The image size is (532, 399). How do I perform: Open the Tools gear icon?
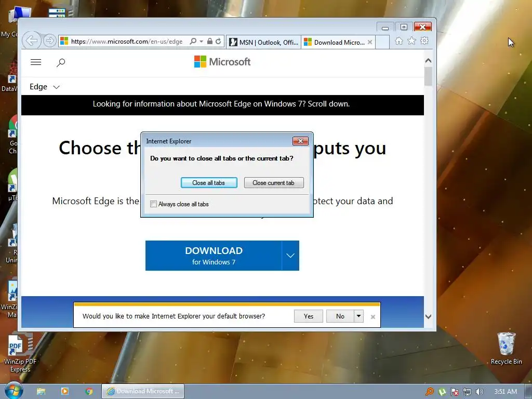(x=424, y=41)
